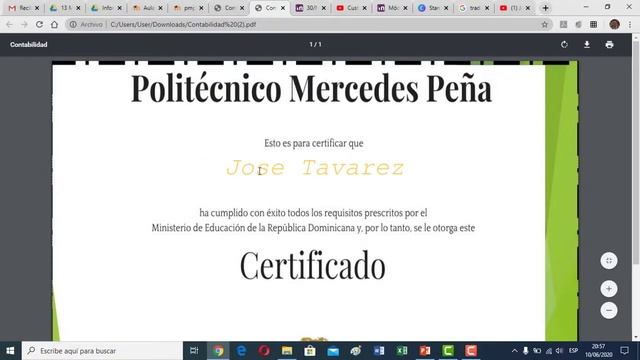Open Task View on the taskbar

194,351
